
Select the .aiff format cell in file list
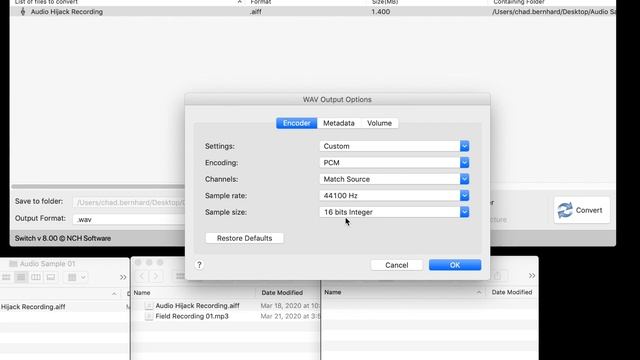click(256, 12)
